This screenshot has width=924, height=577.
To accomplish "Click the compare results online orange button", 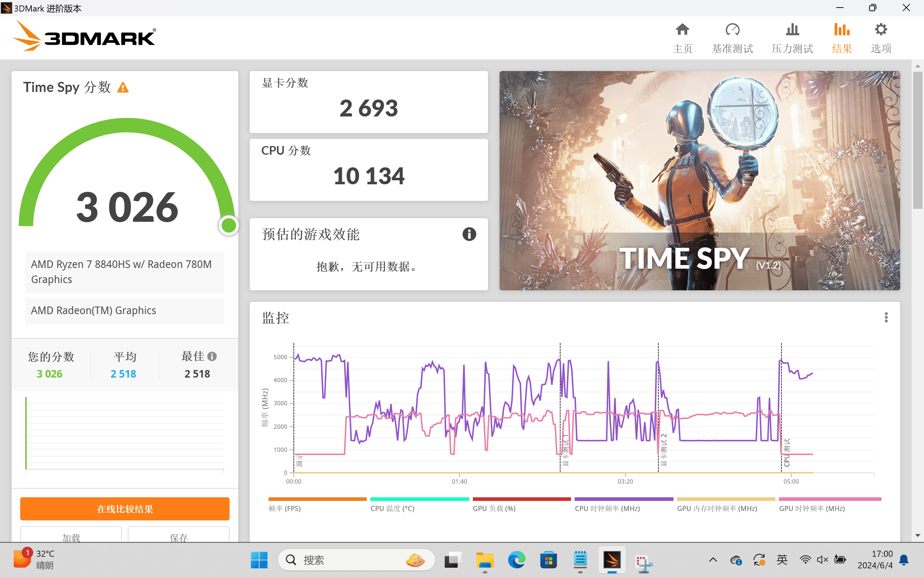I will [x=125, y=509].
